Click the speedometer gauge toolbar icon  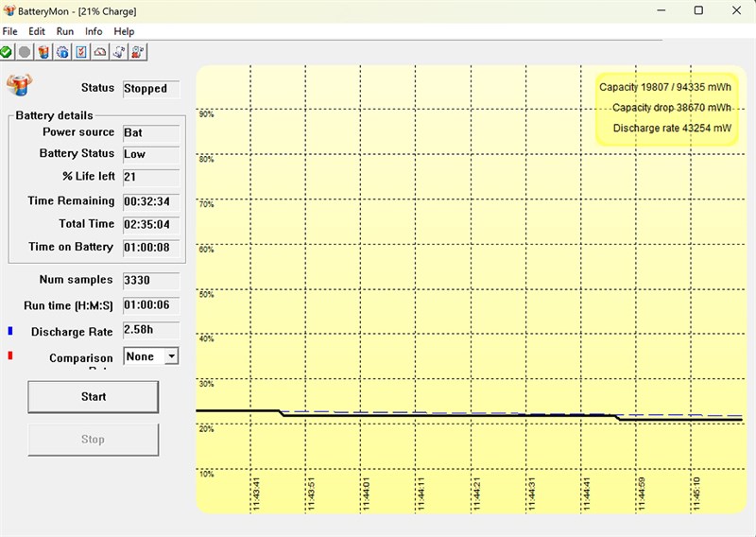pos(100,52)
